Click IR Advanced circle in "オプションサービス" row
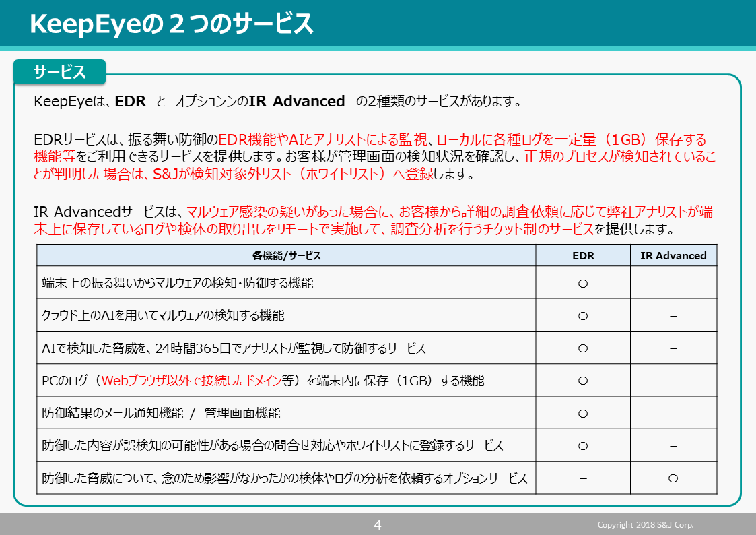The height and width of the screenshot is (535, 756). 674,478
